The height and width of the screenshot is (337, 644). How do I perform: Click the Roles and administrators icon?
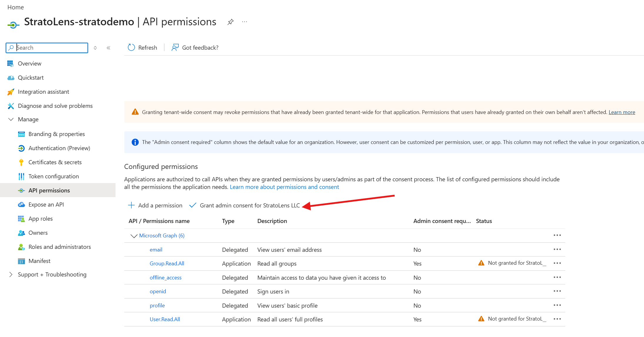click(21, 247)
